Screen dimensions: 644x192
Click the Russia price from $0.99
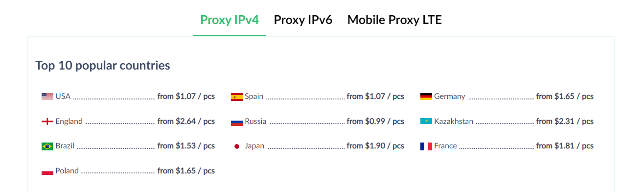coord(375,121)
